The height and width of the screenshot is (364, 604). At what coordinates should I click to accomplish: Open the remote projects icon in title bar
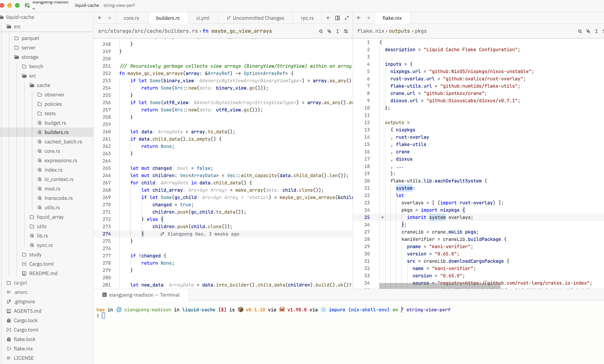click(27, 5)
